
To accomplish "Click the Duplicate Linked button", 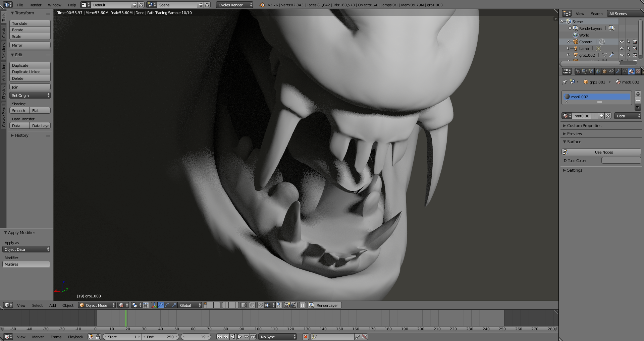I will click(30, 71).
